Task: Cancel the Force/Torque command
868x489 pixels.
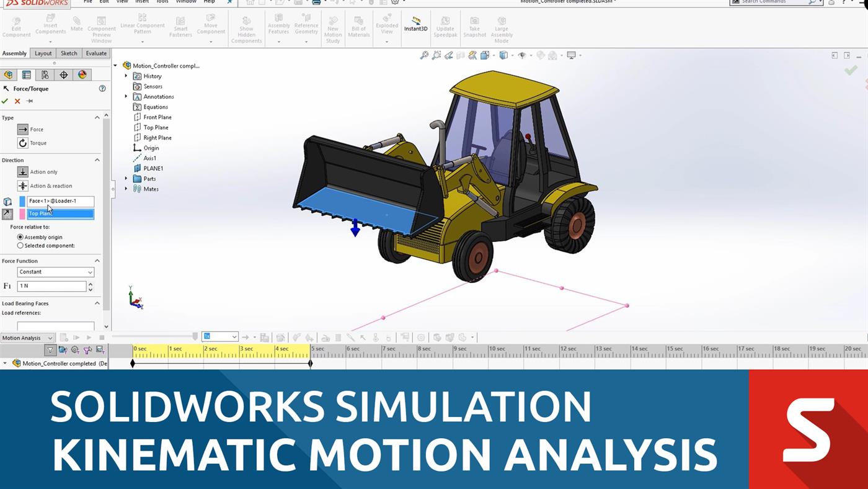Action: pyautogui.click(x=17, y=101)
